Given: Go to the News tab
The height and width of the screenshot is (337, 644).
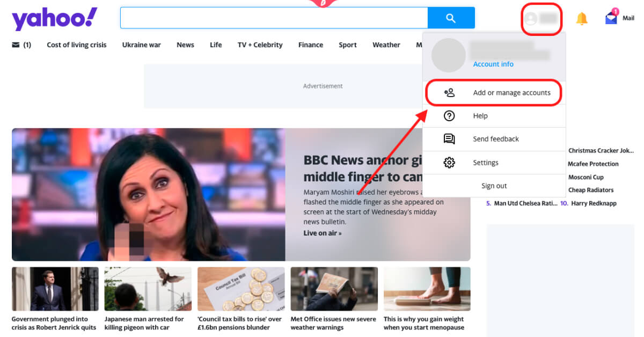Looking at the screenshot, I should click(x=185, y=45).
